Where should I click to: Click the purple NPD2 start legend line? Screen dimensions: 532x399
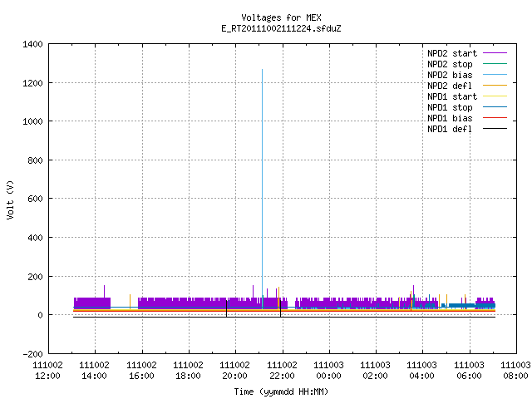[x=495, y=53]
